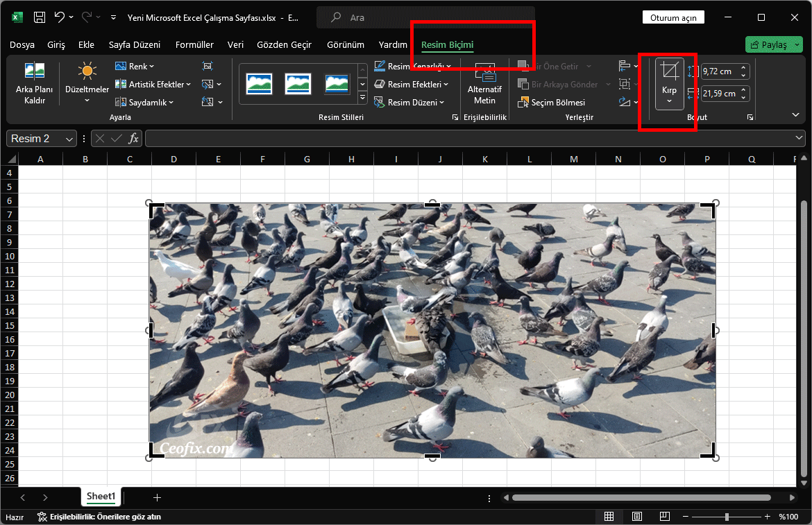Open Resim Kenarlığı border dropdown
This screenshot has width=812, height=525.
(x=412, y=66)
